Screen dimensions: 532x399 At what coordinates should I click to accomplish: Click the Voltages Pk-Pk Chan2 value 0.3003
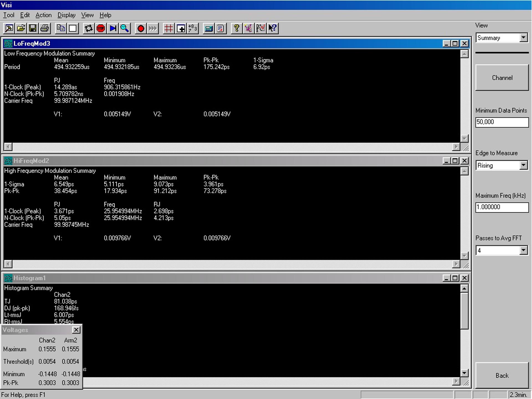(47, 383)
